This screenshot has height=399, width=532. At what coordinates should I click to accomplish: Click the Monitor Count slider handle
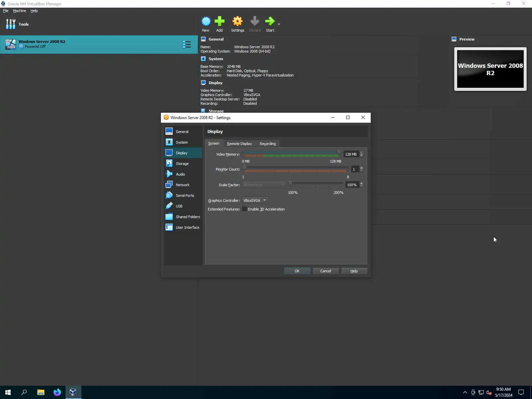point(244,167)
